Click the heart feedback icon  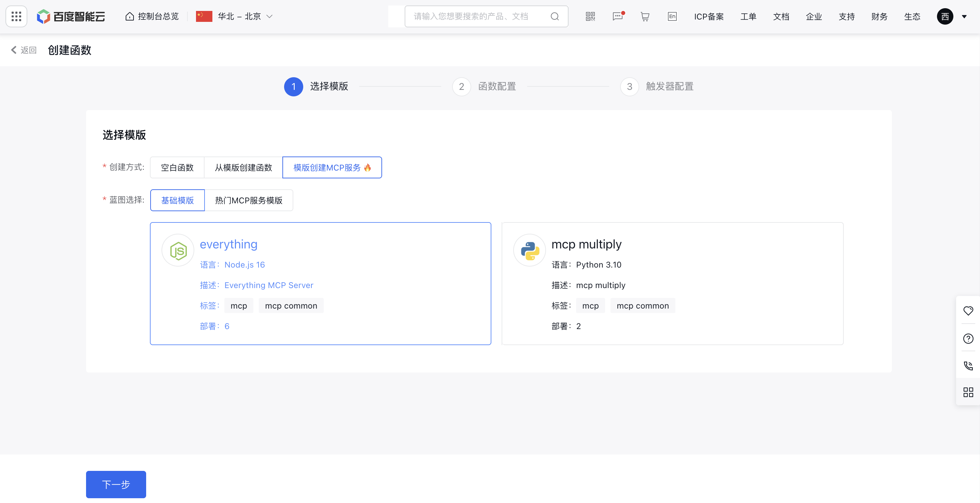968,311
